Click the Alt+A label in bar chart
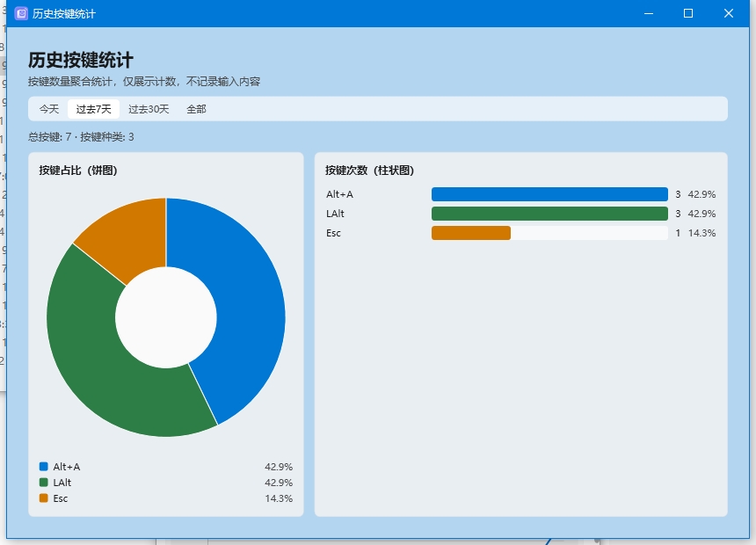Image resolution: width=756 pixels, height=545 pixels. (339, 194)
